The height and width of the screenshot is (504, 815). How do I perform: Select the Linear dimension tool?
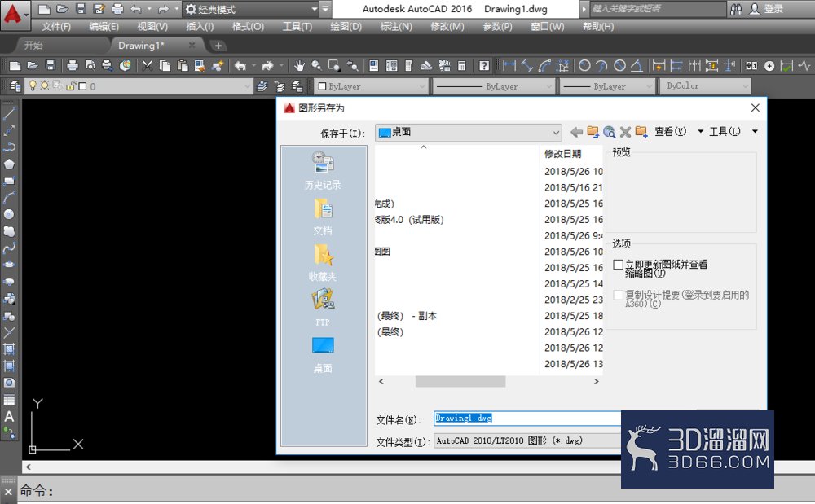pyautogui.click(x=509, y=66)
